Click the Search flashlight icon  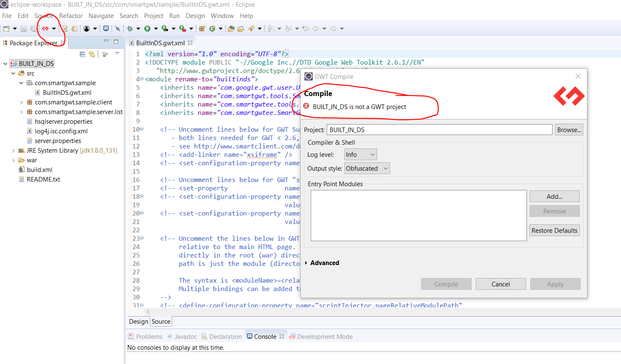click(251, 29)
